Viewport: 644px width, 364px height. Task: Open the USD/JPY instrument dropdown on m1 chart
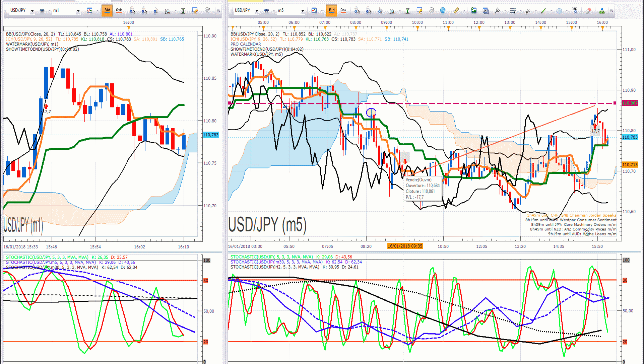(32, 11)
